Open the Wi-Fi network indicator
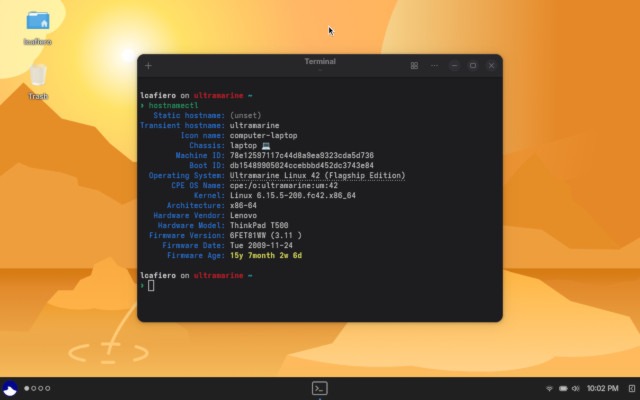 click(549, 388)
